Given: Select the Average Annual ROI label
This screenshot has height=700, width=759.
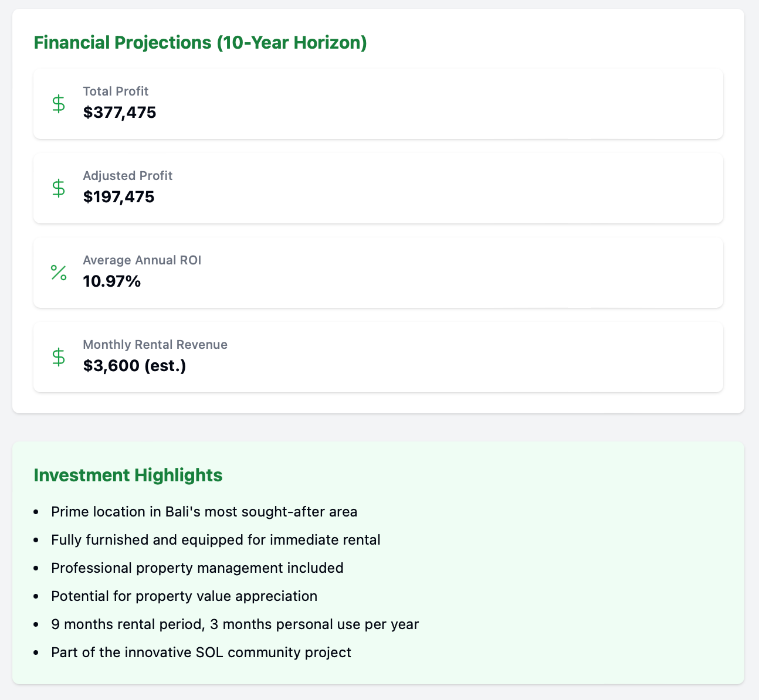Looking at the screenshot, I should pos(142,260).
